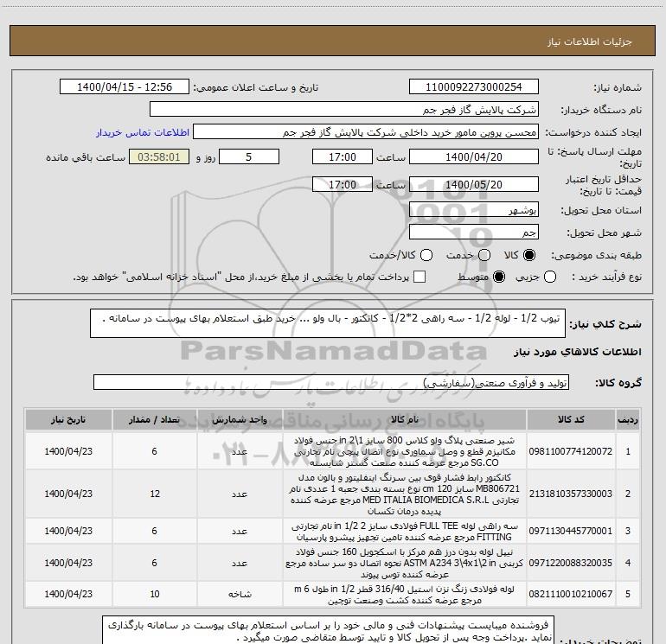Viewport: 666px width, 644px height.
Task: Select the کالا radio button
Action: pyautogui.click(x=529, y=255)
